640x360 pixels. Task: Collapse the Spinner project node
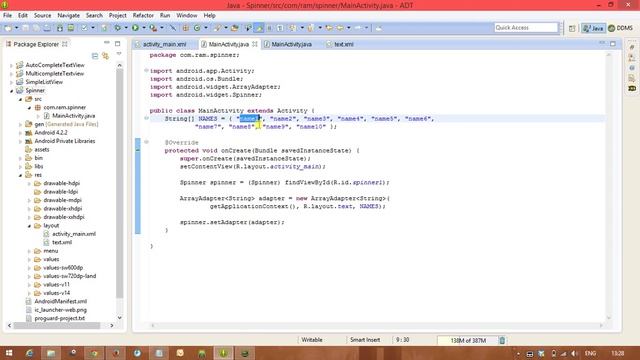11,91
